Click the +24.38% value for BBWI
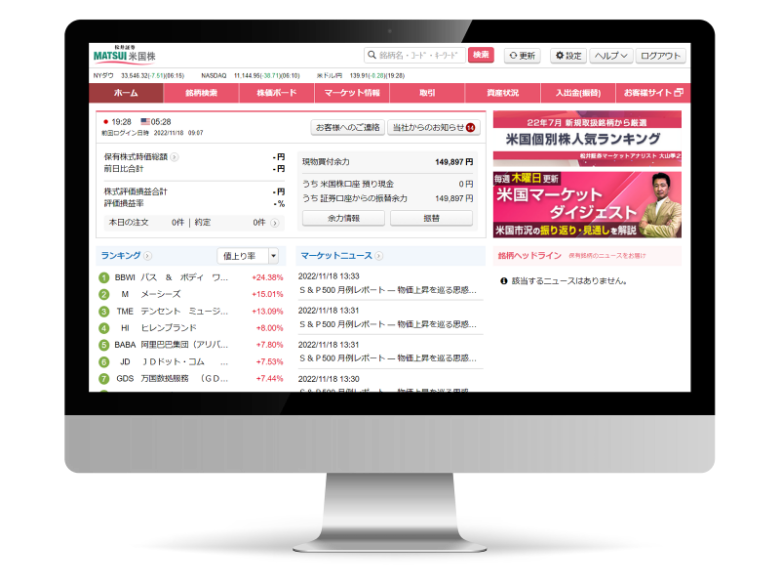This screenshot has height=586, width=780. (268, 278)
